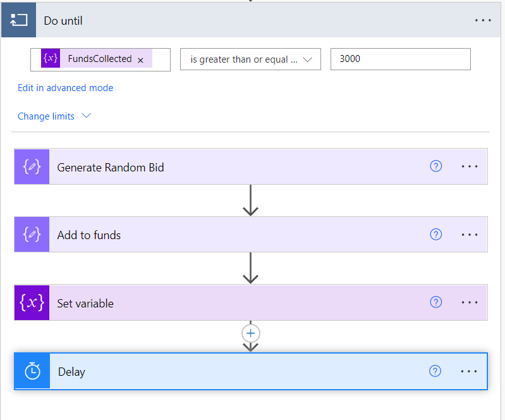Show help for Add to funds
The width and height of the screenshot is (505, 420).
(x=435, y=235)
